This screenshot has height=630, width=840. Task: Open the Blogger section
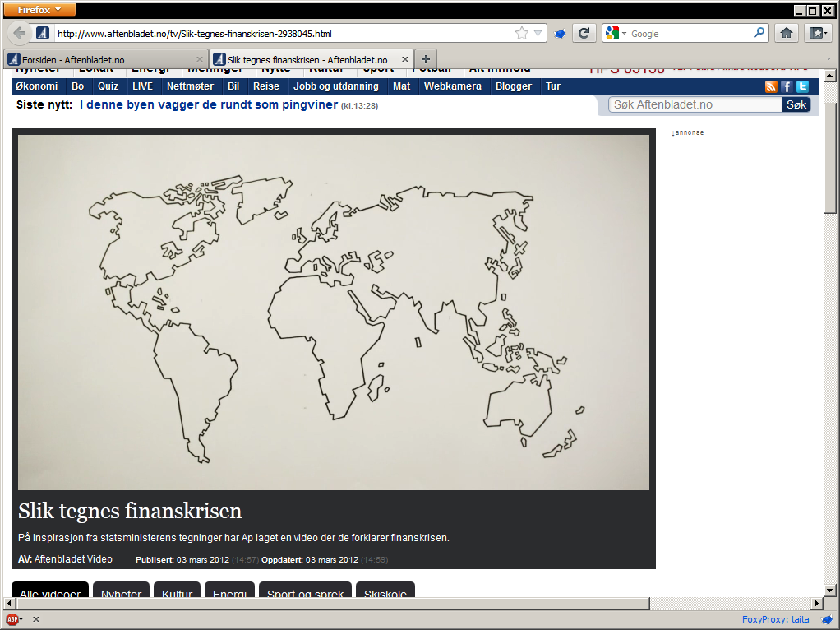pos(514,86)
